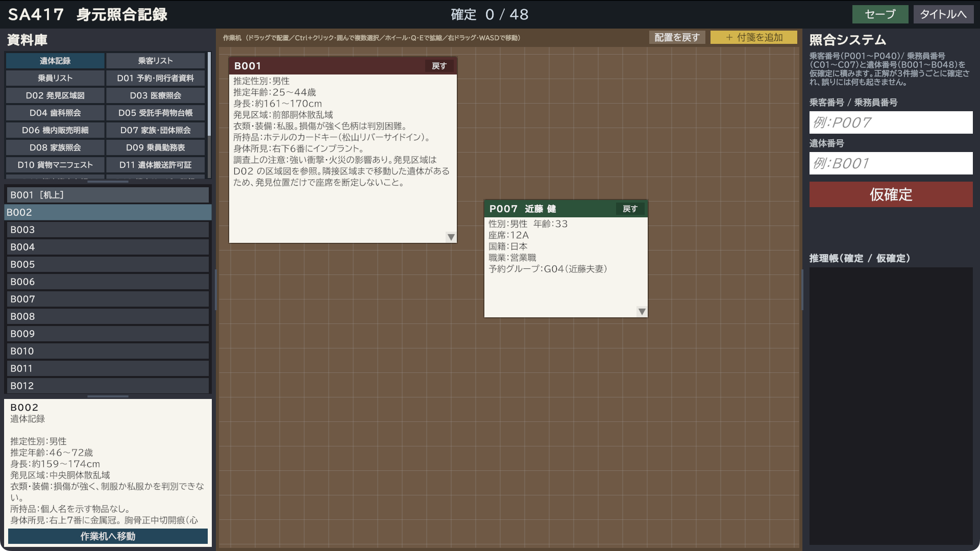This screenshot has width=980, height=551.
Task: Open D02 発見区域図 tab
Action: (x=55, y=95)
